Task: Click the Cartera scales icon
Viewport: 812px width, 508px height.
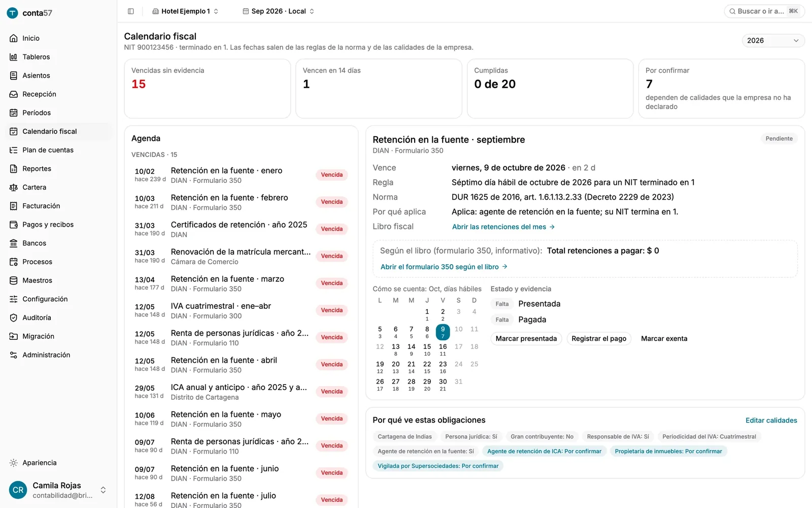Action: pos(14,187)
